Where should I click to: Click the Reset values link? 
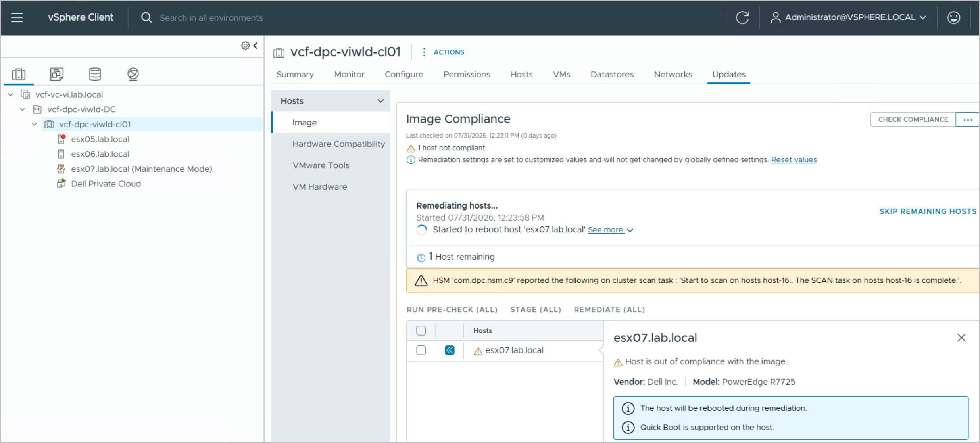[794, 159]
